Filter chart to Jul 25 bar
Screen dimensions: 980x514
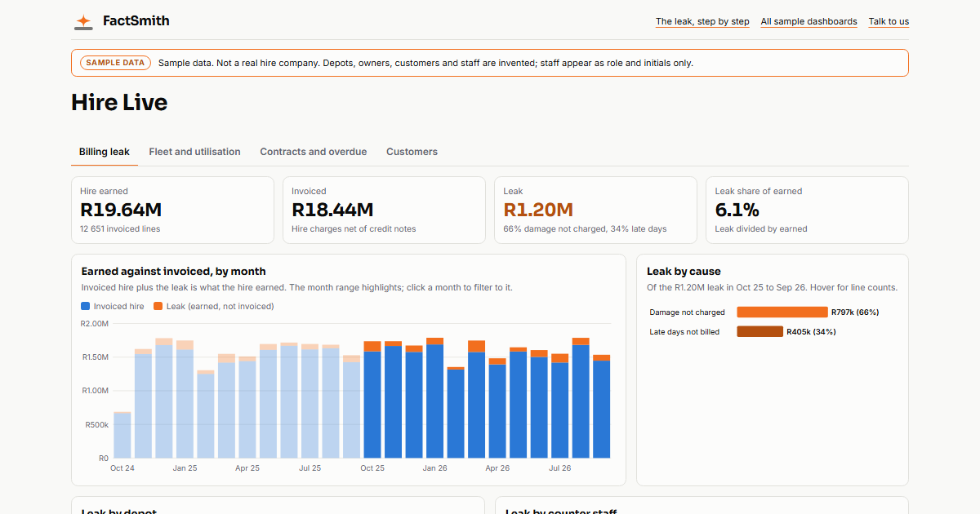(310, 401)
